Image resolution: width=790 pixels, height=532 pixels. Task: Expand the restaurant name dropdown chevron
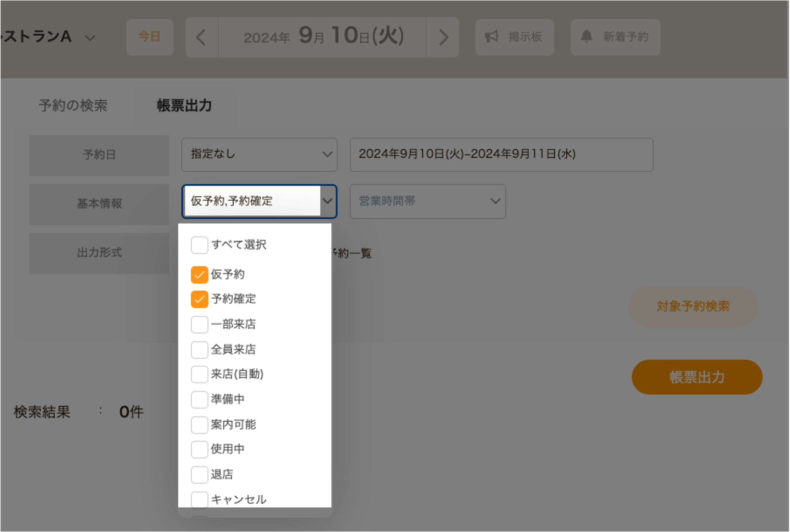click(x=90, y=38)
